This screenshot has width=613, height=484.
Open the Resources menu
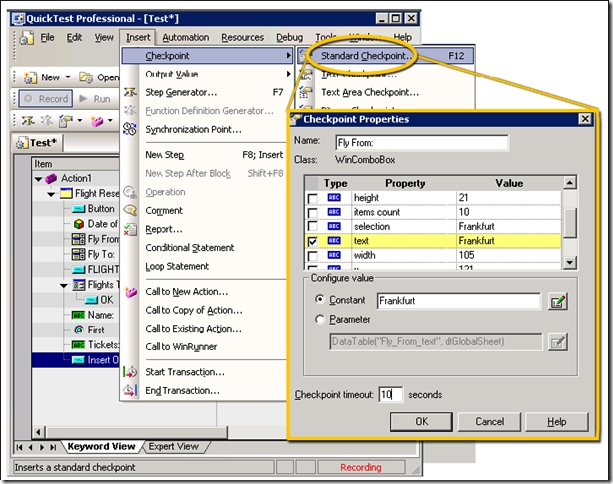(x=242, y=38)
